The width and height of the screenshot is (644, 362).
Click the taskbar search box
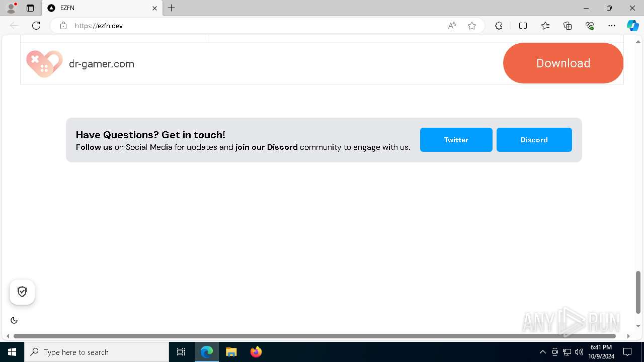(x=97, y=352)
